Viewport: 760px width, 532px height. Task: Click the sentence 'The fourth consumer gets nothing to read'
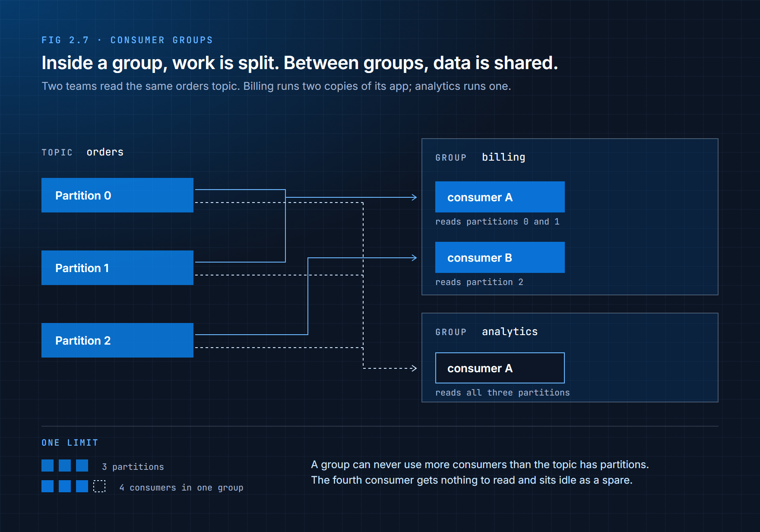pyautogui.click(x=472, y=480)
